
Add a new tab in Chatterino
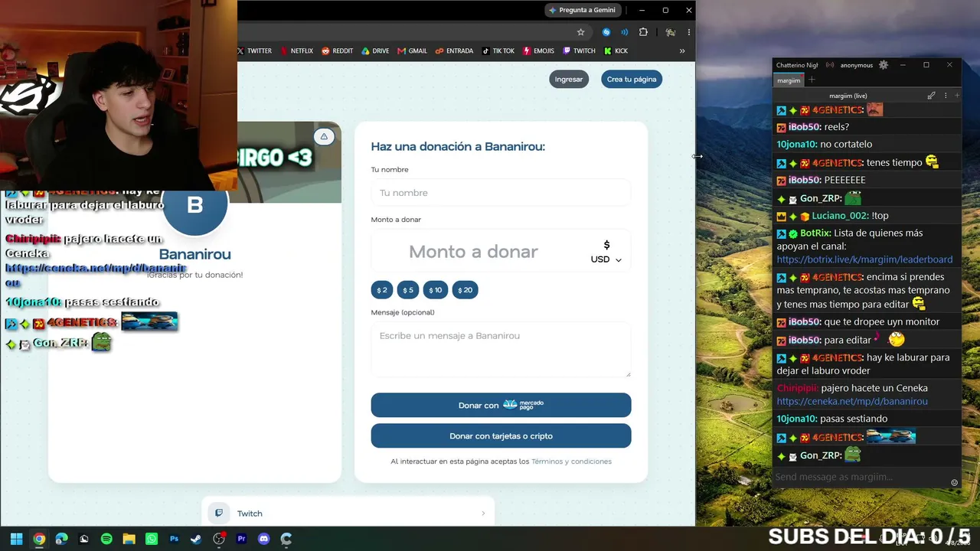(812, 80)
